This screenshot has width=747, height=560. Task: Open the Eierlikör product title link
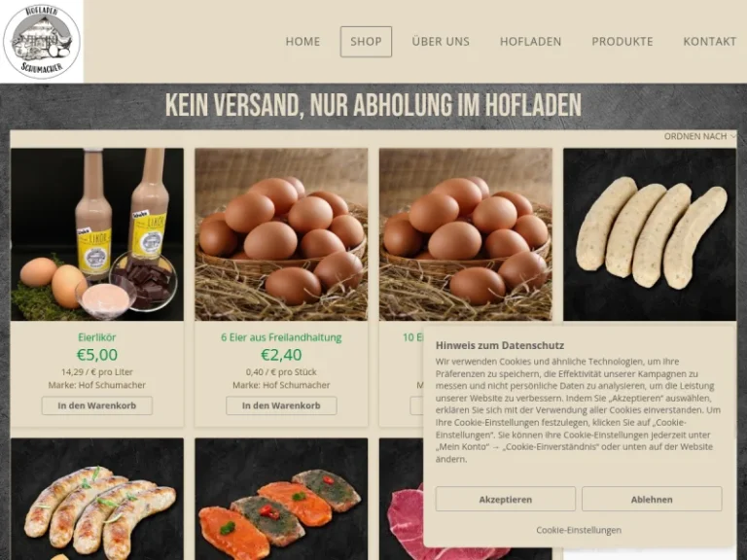[96, 337]
